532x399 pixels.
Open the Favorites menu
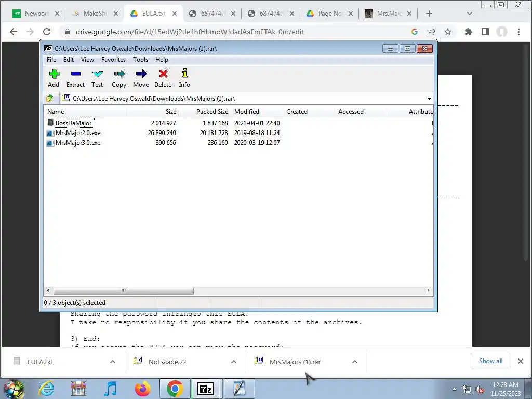coord(114,60)
